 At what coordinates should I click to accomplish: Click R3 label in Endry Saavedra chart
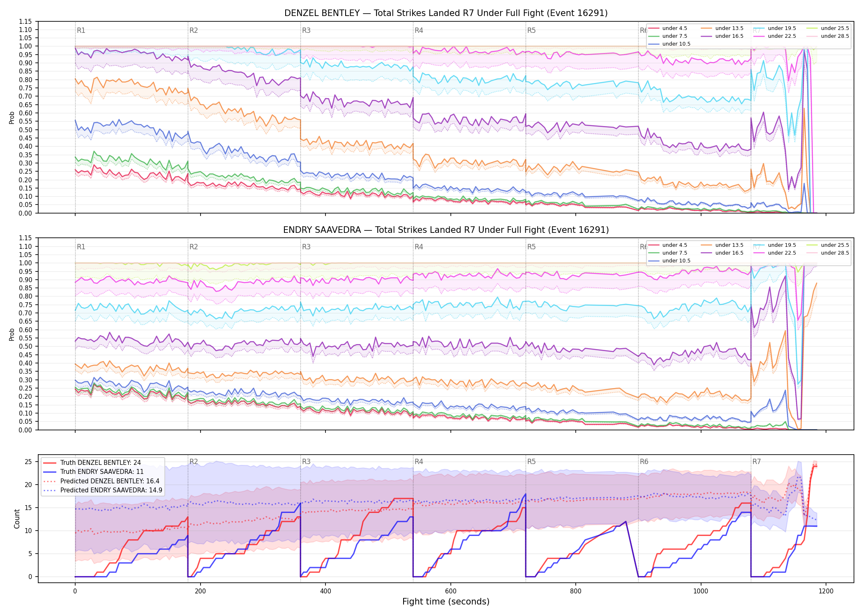pos(306,247)
